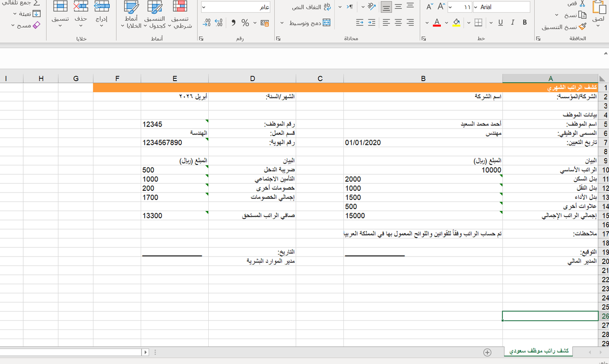Image resolution: width=609 pixels, height=364 pixels.
Task: Click cell containing 13300 net salary
Action: coord(174,215)
